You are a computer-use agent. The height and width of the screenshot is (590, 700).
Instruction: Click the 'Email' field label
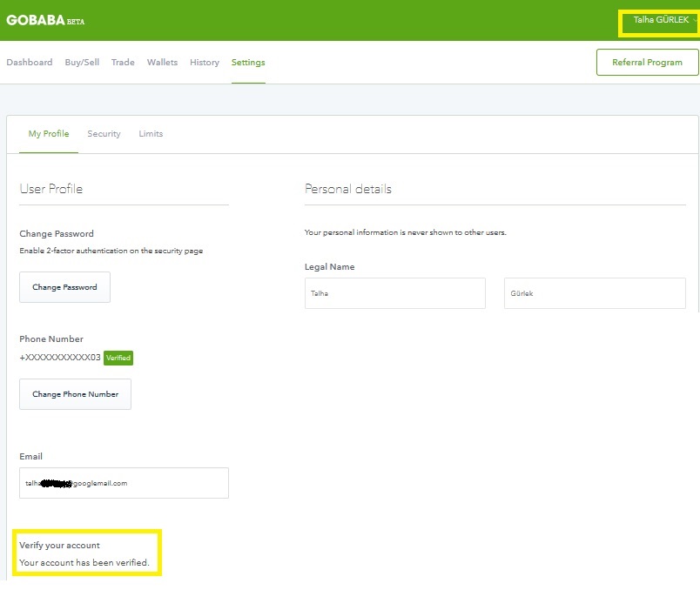(30, 456)
